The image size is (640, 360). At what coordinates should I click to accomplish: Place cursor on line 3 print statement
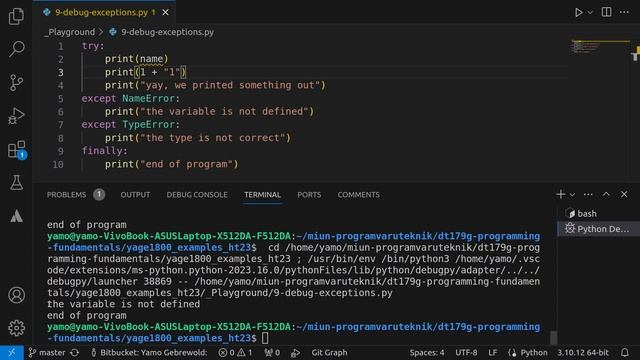145,72
